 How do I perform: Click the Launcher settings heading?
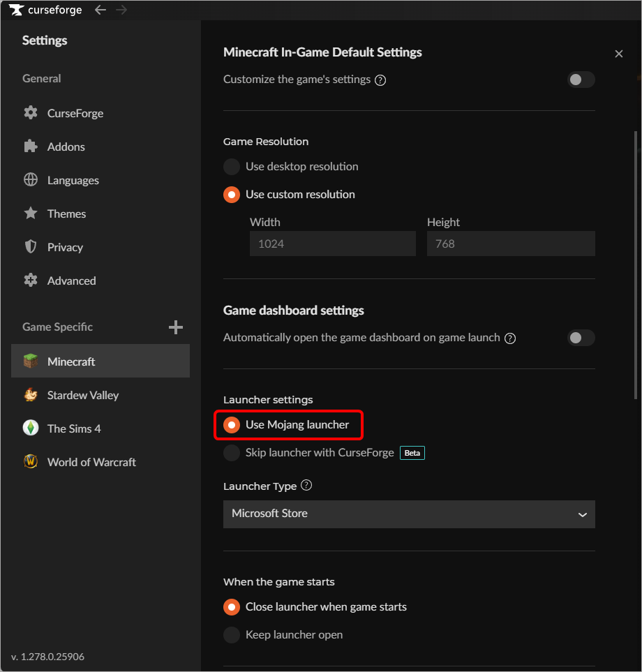point(268,400)
